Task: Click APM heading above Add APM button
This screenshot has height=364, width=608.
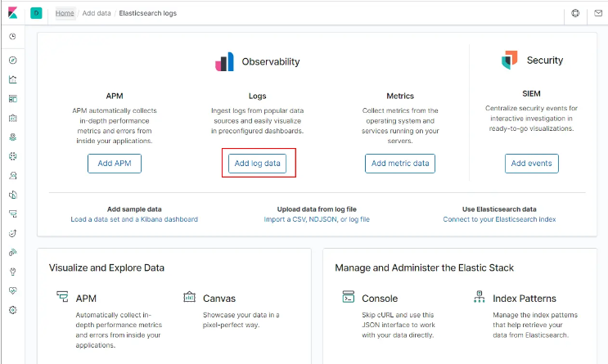Action: tap(115, 96)
